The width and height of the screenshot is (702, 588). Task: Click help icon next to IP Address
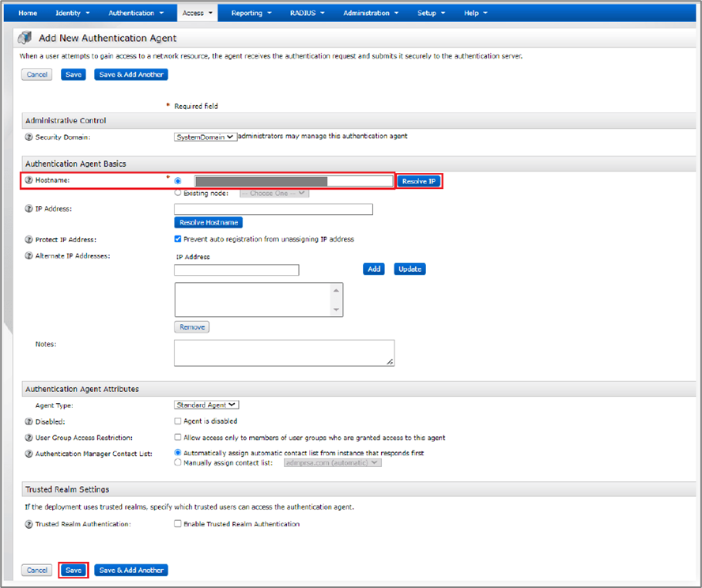tap(29, 209)
